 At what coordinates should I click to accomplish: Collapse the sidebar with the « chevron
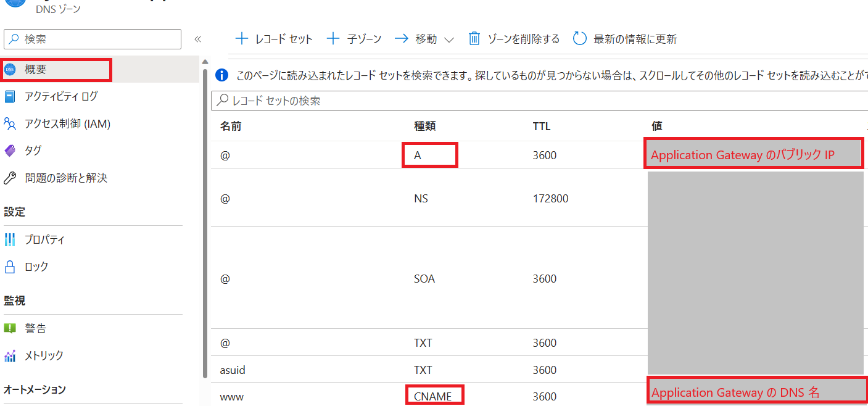pos(197,38)
